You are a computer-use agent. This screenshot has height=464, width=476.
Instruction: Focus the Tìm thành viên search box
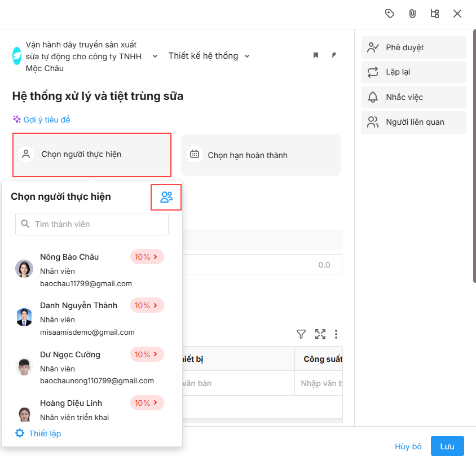[92, 224]
